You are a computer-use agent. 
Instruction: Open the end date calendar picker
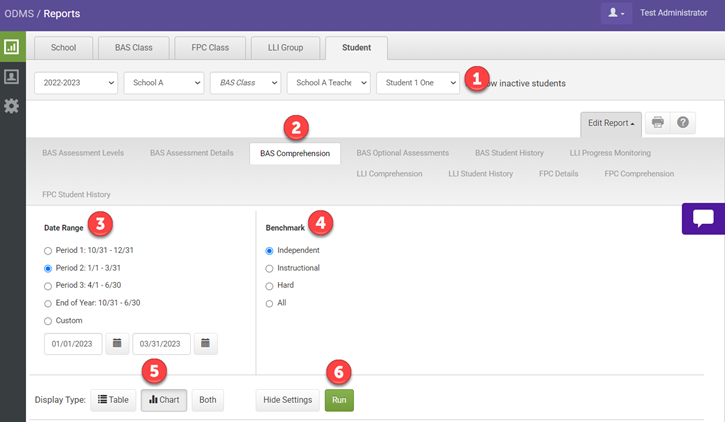[x=205, y=344]
